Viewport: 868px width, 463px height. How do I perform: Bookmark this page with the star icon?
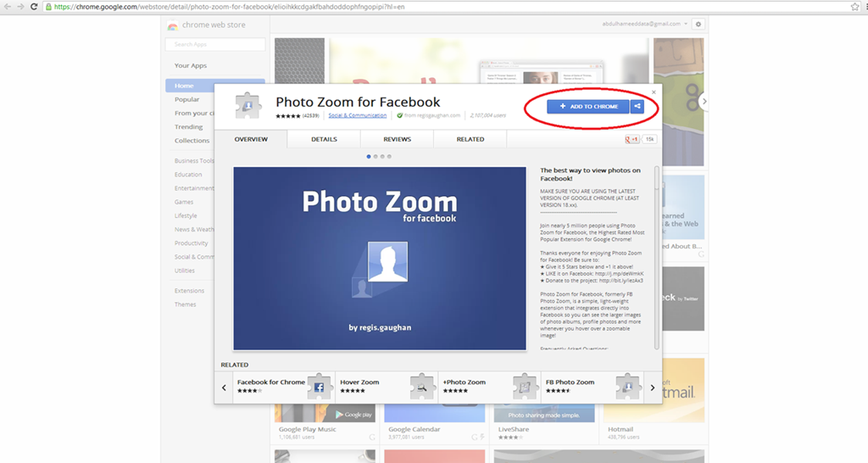tap(854, 7)
